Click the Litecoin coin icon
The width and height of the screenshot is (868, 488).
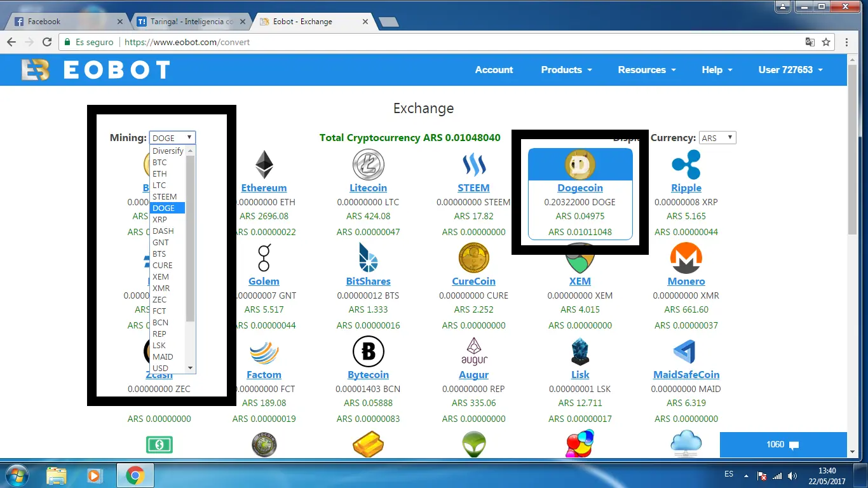[369, 165]
